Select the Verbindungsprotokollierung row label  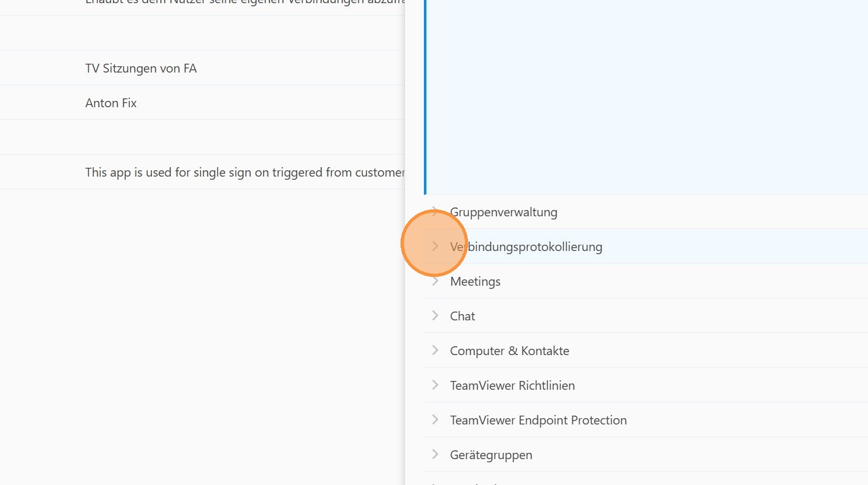pos(526,247)
